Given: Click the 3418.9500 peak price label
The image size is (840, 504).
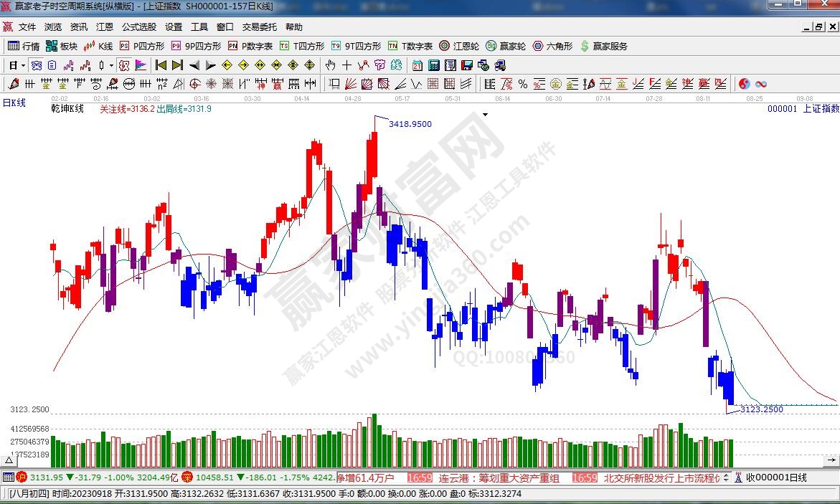Looking at the screenshot, I should click(410, 124).
